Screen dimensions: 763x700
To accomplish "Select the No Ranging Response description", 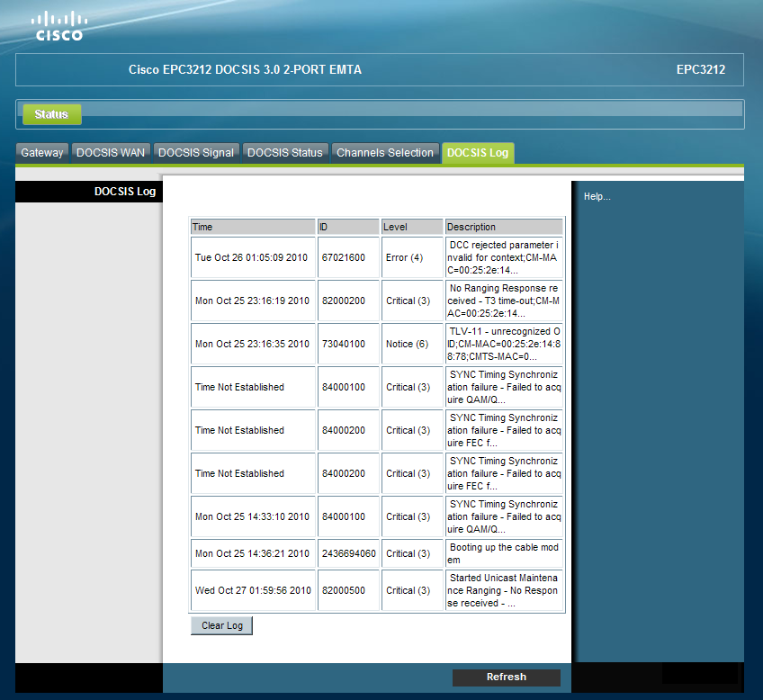I will click(504, 301).
